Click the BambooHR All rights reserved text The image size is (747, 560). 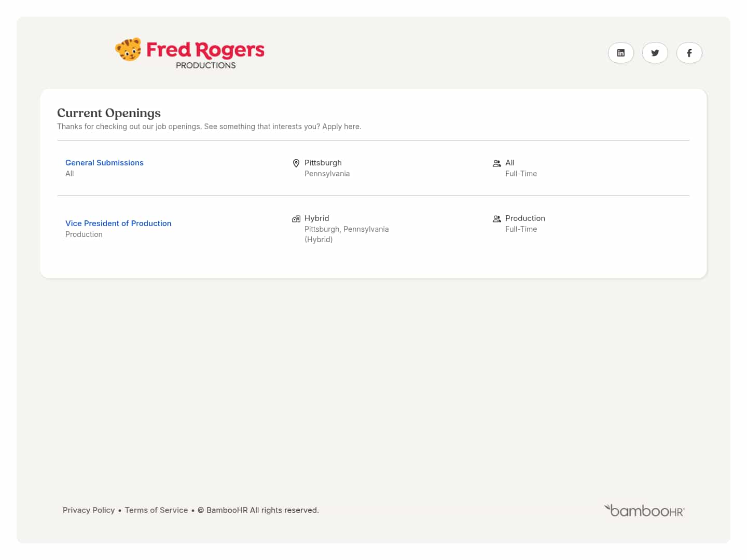click(262, 510)
